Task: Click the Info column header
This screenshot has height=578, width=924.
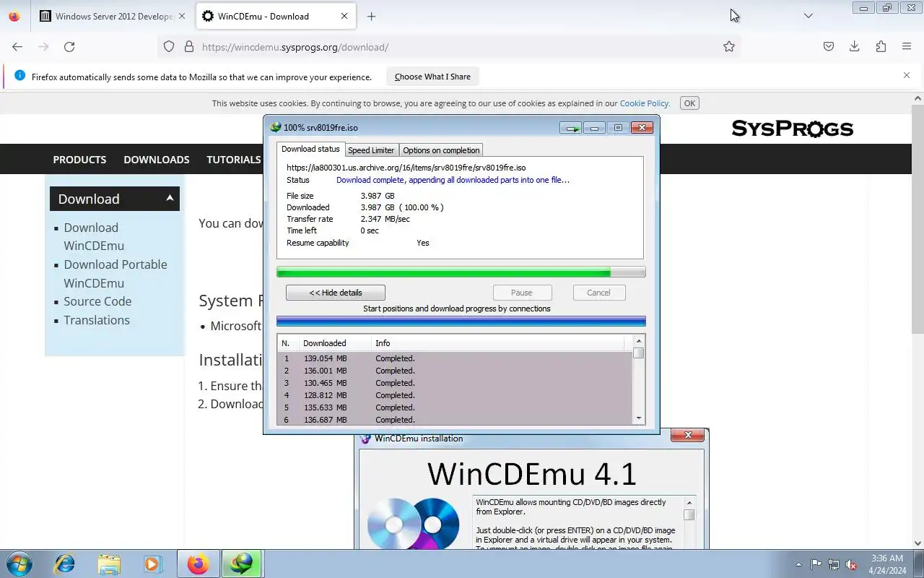Action: pyautogui.click(x=498, y=343)
